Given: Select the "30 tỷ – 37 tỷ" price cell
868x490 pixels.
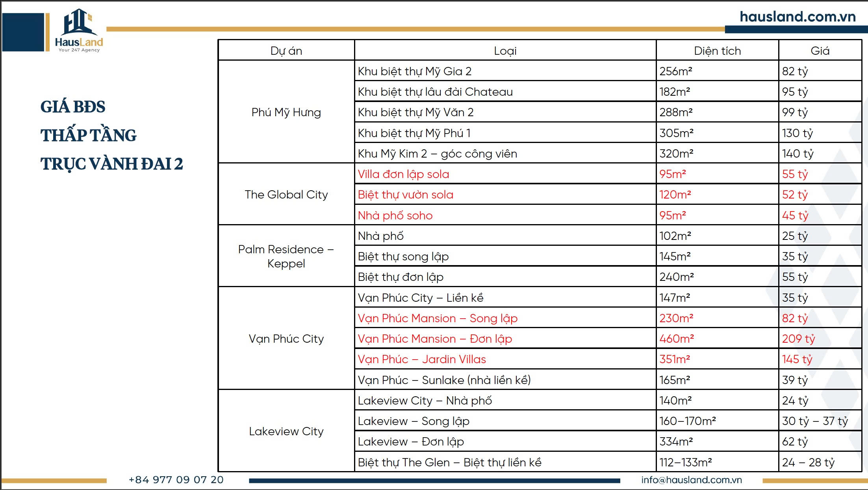Looking at the screenshot, I should click(820, 421).
